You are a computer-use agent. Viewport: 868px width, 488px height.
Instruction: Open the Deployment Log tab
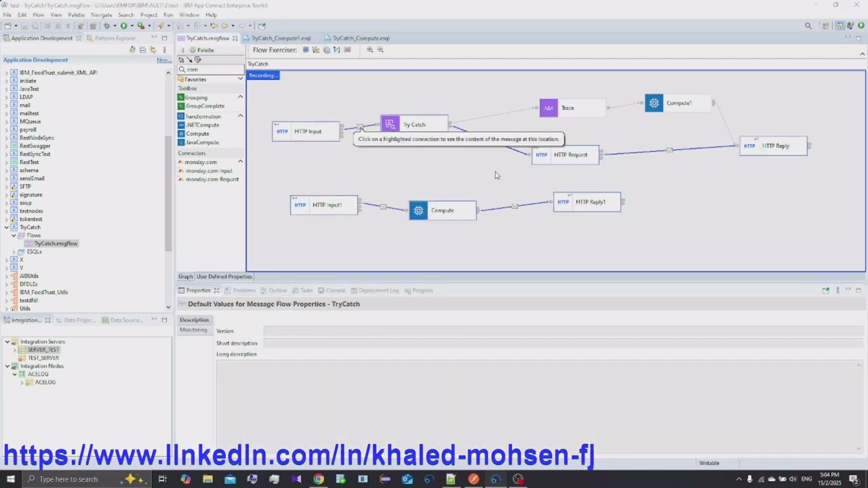[x=374, y=290]
